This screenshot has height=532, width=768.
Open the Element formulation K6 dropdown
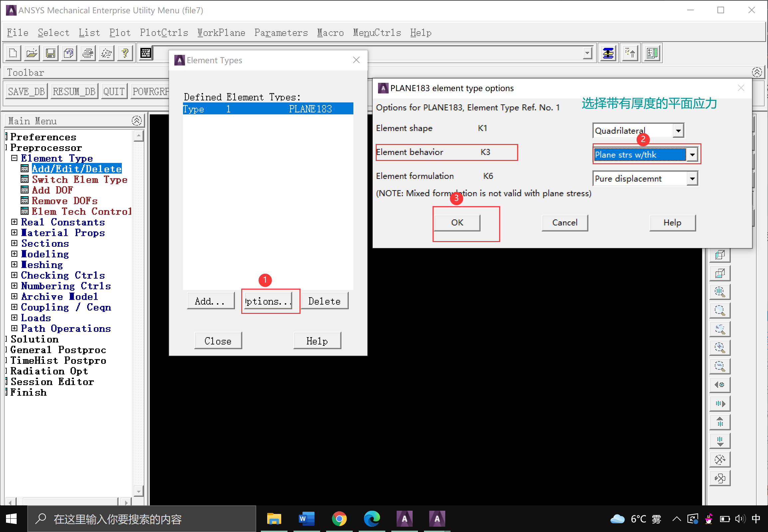[692, 179]
